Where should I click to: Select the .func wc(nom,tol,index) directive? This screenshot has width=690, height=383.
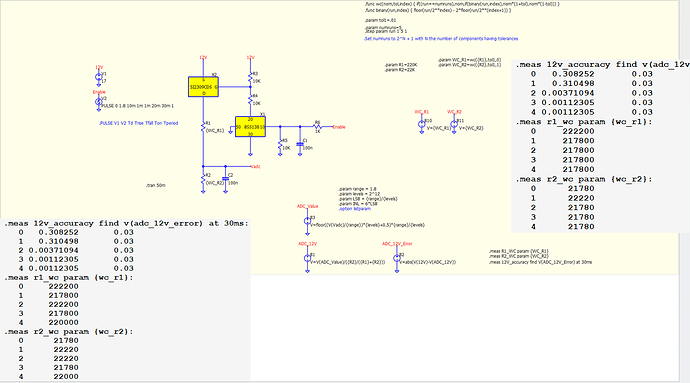[462, 4]
